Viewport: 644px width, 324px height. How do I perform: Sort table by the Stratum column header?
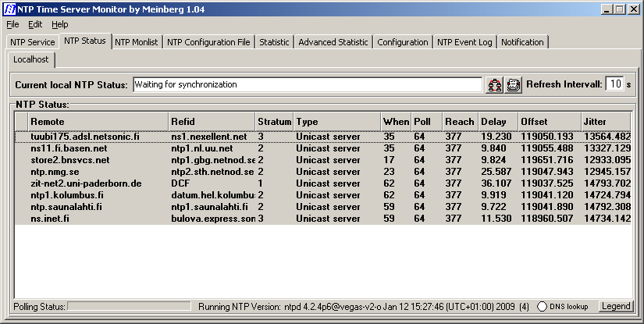click(x=274, y=122)
